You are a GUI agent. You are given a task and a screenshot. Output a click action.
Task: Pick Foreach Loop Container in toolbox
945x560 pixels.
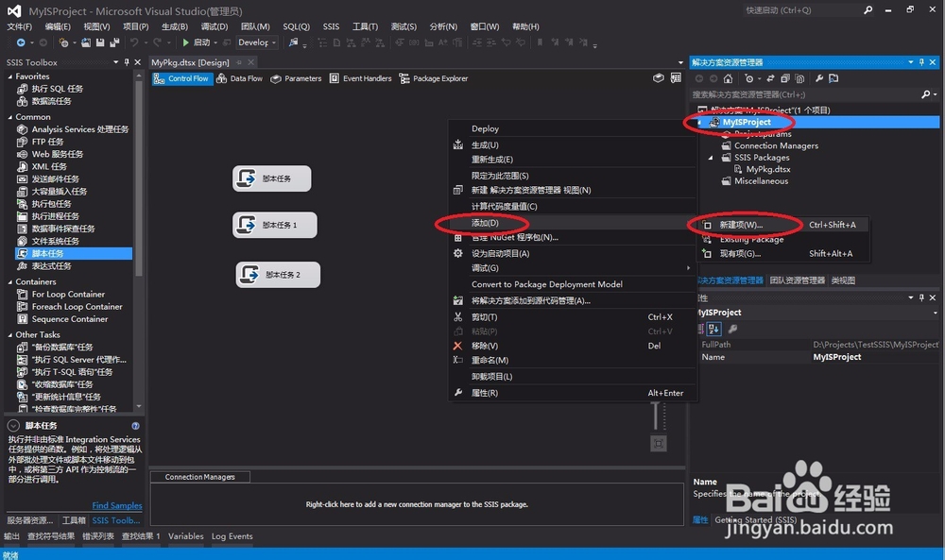[x=77, y=307]
